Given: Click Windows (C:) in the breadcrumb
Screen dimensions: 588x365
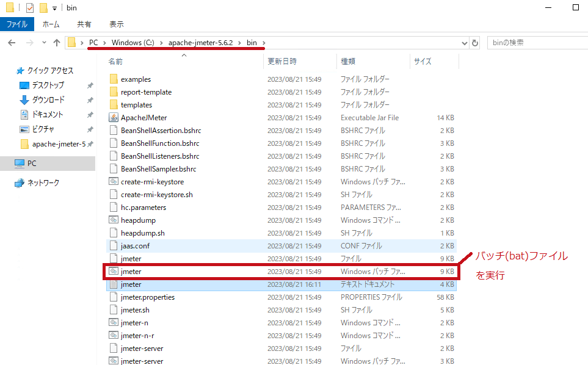Looking at the screenshot, I should (x=132, y=43).
